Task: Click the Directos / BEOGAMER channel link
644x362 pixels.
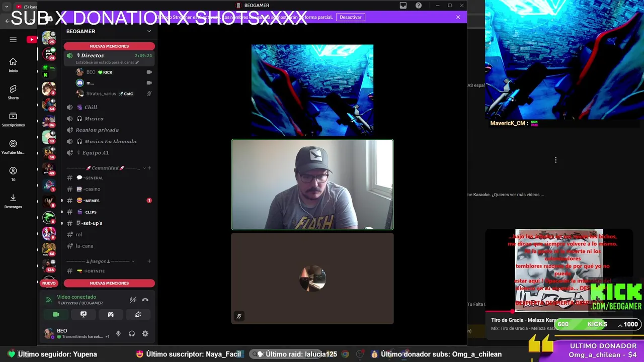Action: pyautogui.click(x=79, y=303)
